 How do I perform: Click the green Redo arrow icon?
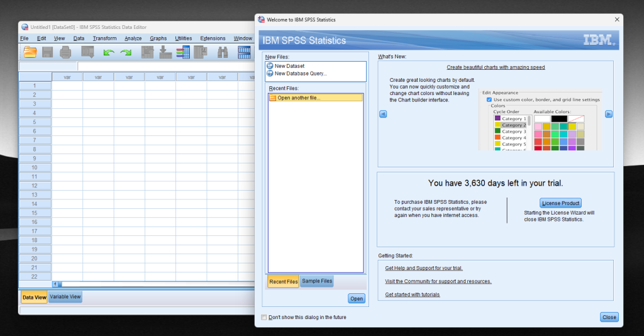point(126,53)
